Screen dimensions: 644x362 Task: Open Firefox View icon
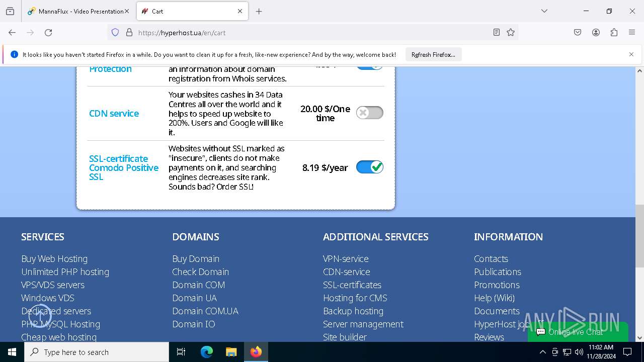point(10,11)
